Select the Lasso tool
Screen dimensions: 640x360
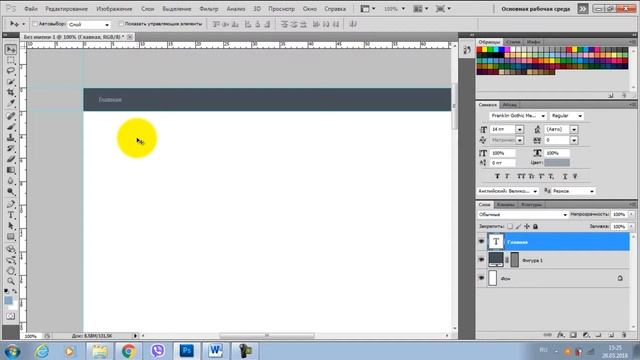click(11, 71)
